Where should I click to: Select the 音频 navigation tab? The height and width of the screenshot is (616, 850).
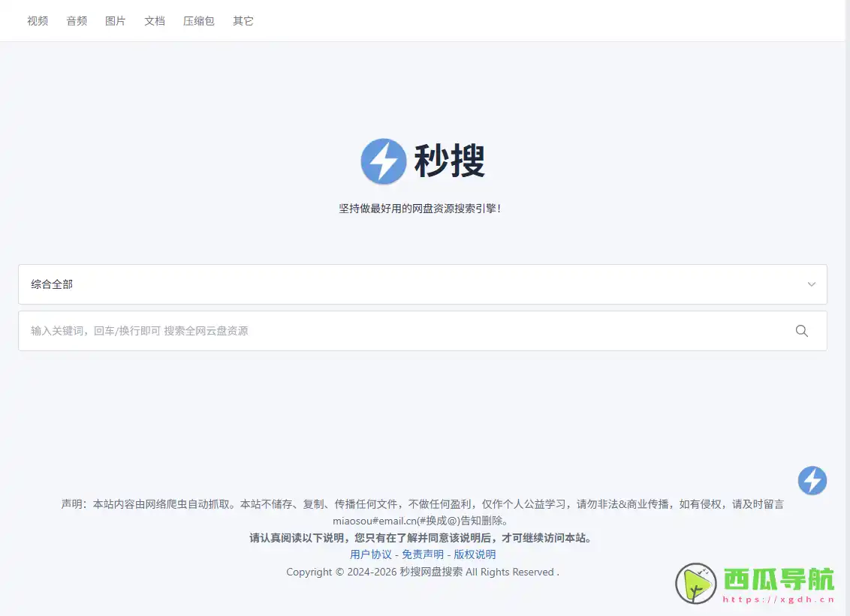click(77, 21)
